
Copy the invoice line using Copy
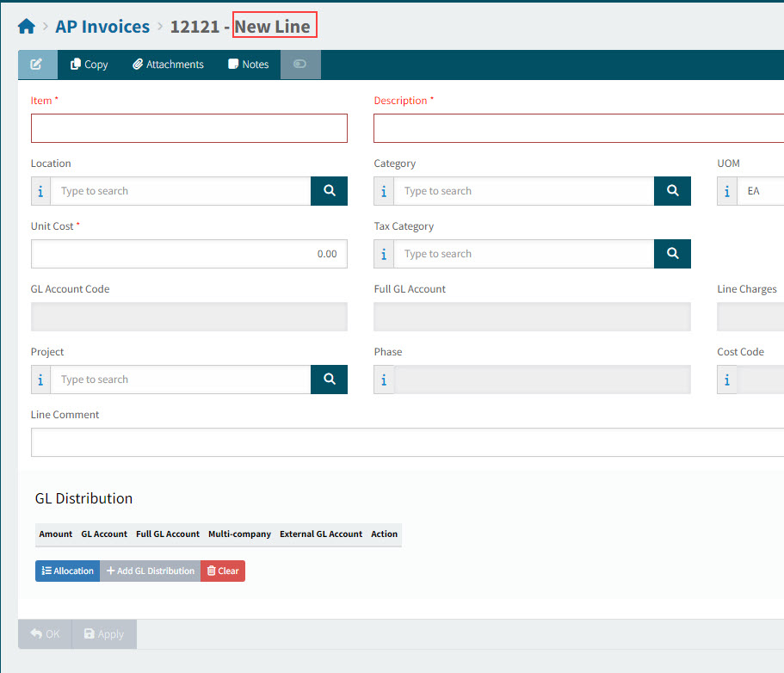(x=89, y=65)
